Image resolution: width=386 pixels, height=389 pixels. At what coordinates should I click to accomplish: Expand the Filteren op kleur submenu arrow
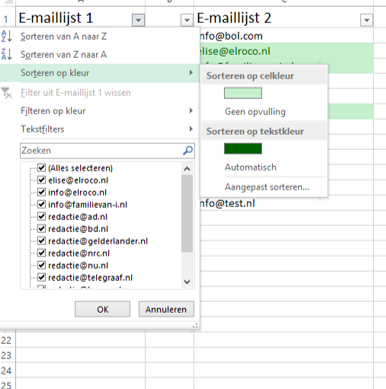[191, 110]
